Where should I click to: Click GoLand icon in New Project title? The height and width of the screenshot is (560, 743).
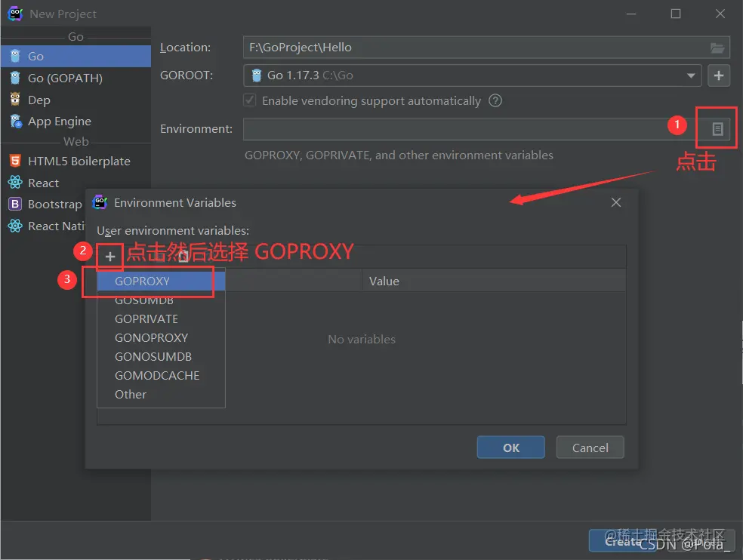[x=15, y=14]
